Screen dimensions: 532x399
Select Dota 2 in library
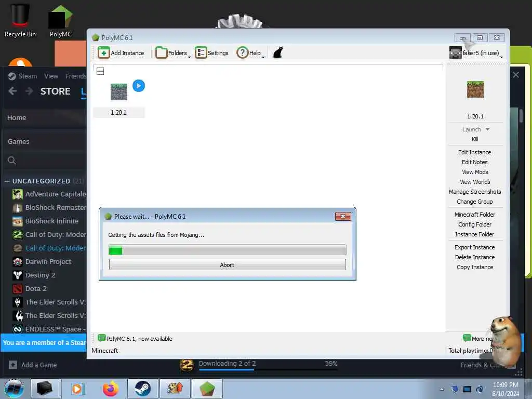point(30,289)
